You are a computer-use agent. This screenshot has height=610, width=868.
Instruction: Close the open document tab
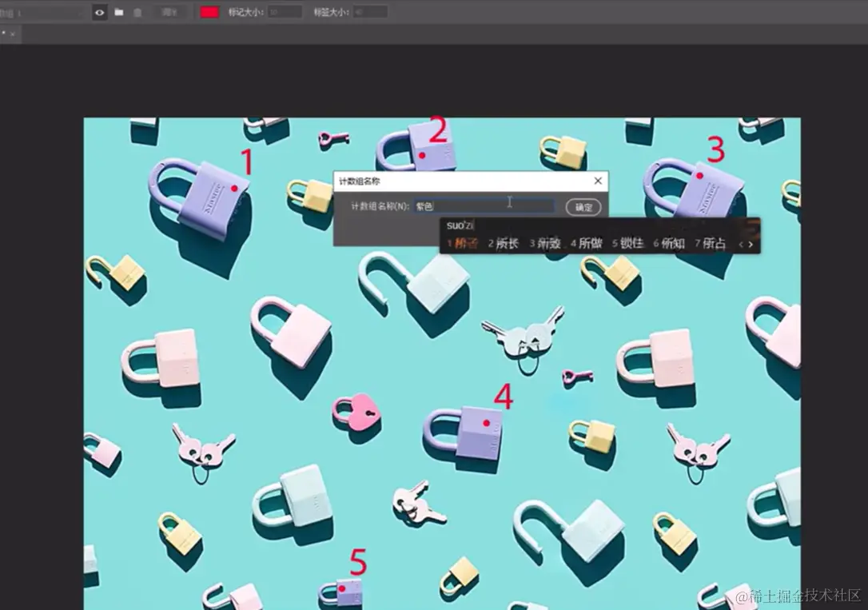tap(13, 34)
